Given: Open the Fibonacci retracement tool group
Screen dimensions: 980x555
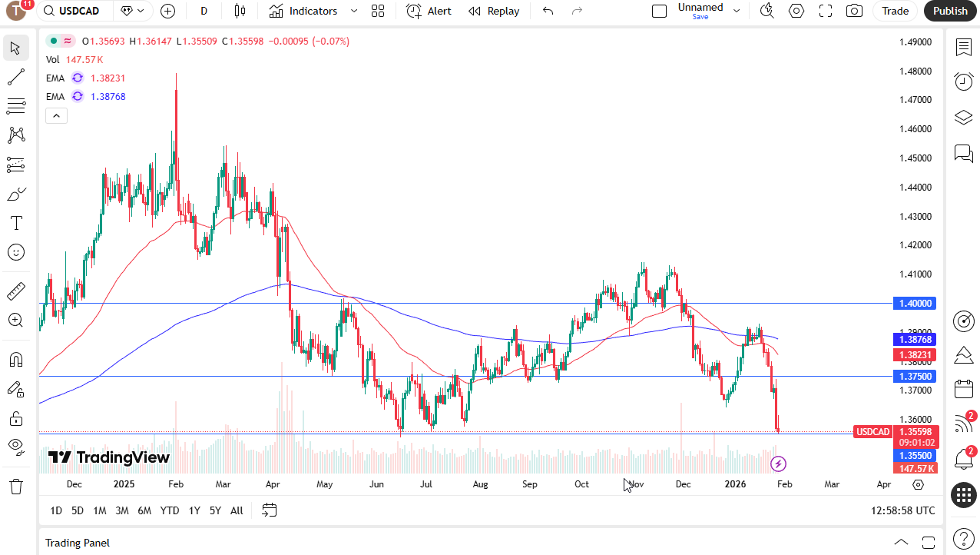Looking at the screenshot, I should click(15, 106).
